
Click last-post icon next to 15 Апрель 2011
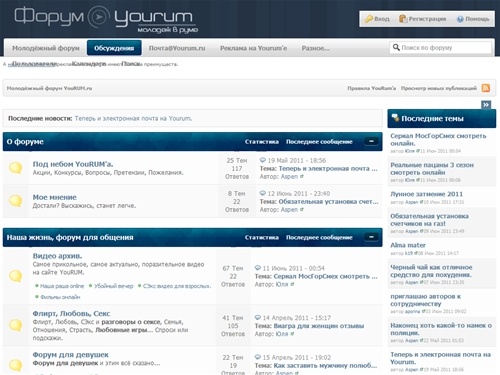(x=258, y=357)
